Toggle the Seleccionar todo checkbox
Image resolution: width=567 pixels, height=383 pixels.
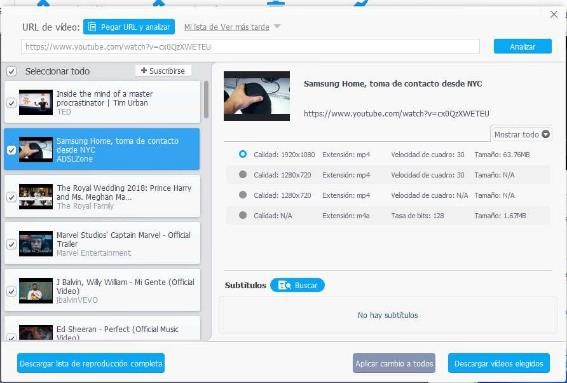[11, 71]
